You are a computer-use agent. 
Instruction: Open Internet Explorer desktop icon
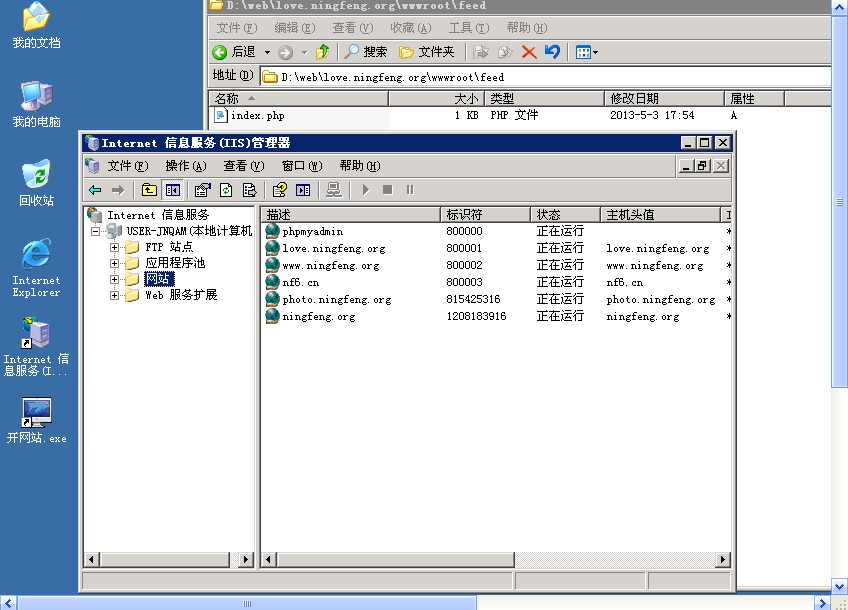tap(36, 268)
